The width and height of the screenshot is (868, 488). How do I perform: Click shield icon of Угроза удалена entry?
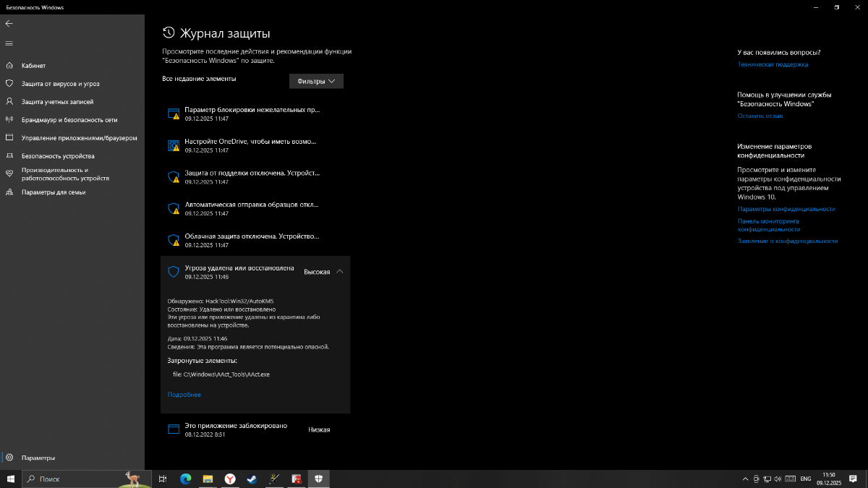[x=174, y=272]
